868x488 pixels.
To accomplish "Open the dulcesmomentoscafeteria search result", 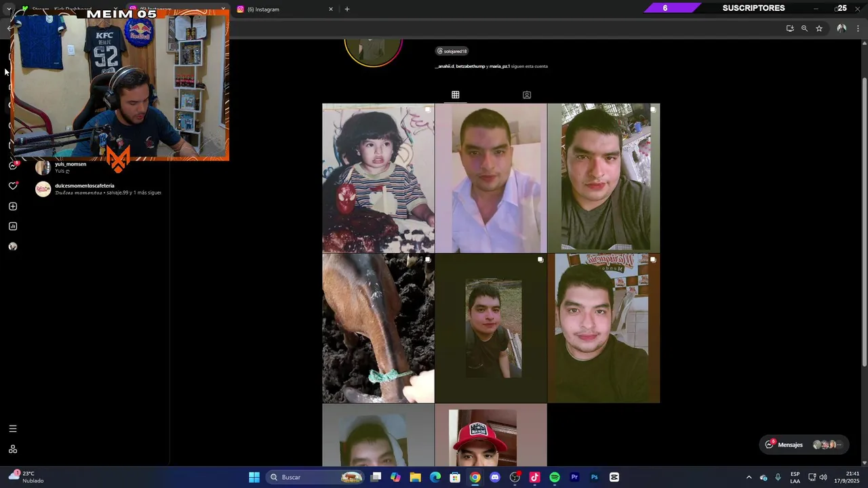I will point(98,189).
